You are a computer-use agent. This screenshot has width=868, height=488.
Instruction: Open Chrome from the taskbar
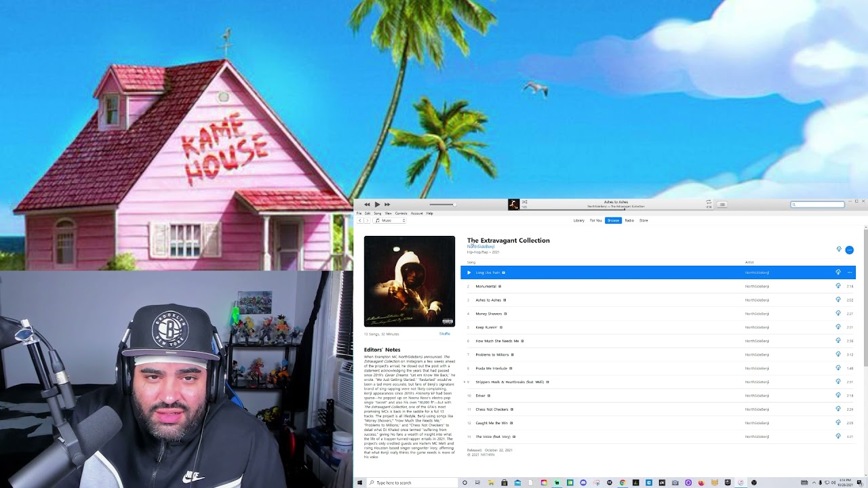(x=623, y=483)
